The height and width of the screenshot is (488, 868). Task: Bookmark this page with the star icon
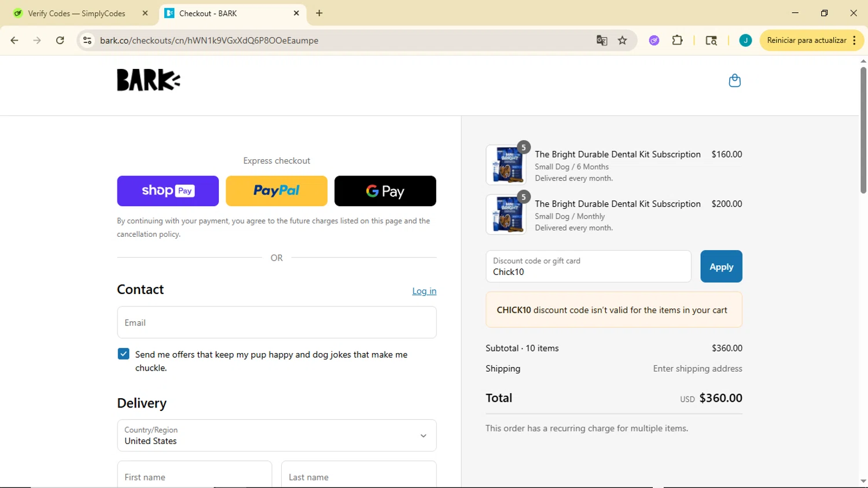pos(623,41)
